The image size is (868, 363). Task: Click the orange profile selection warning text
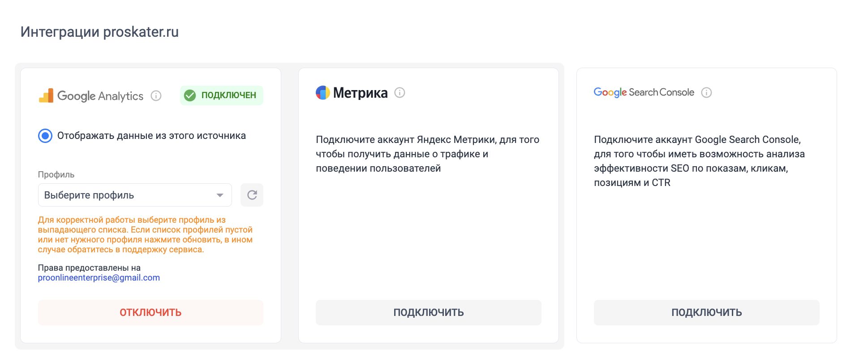click(145, 234)
